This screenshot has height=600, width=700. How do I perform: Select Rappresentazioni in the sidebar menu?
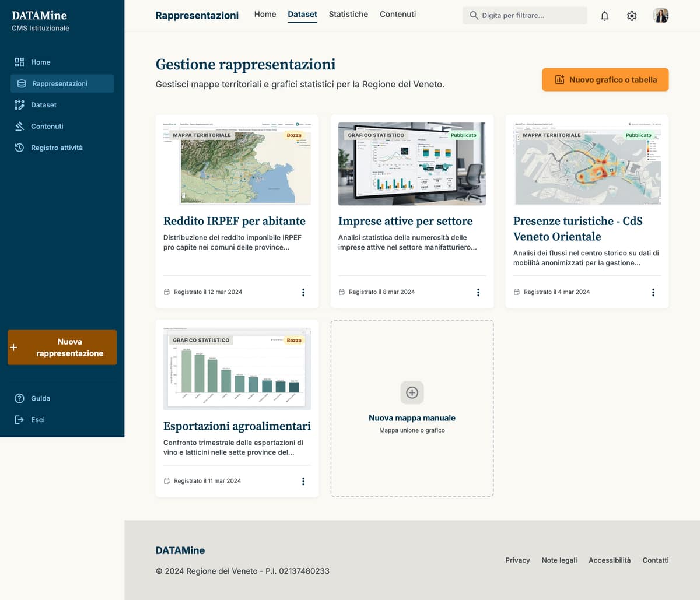tap(62, 83)
